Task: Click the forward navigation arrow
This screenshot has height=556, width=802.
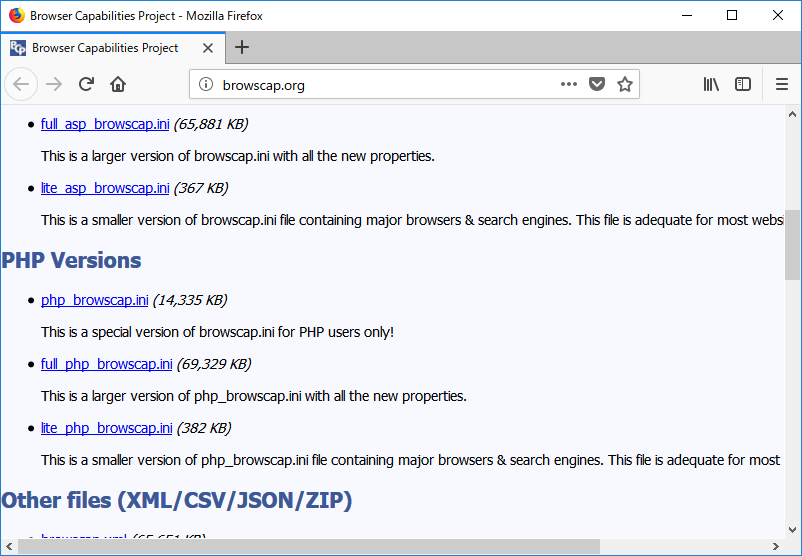Action: [x=54, y=84]
